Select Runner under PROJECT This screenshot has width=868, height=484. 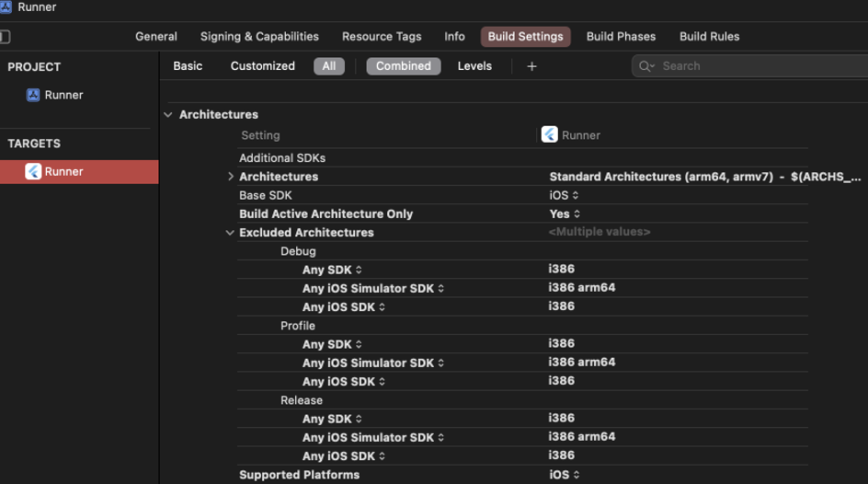coord(55,95)
